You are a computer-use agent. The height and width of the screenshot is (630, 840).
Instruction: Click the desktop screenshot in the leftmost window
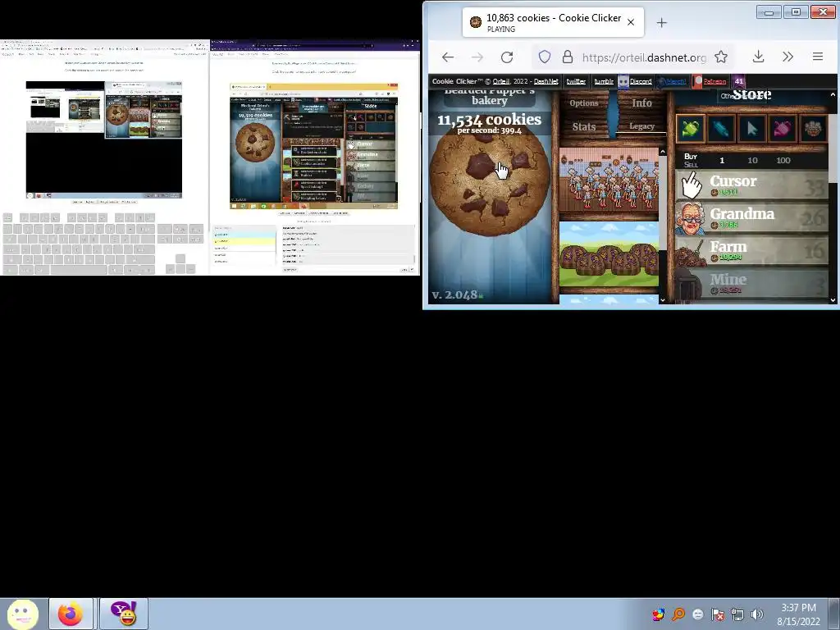coord(104,139)
